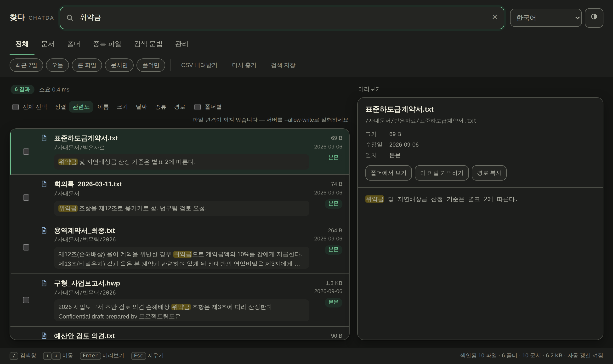Sort results by 이름
The width and height of the screenshot is (613, 364).
103,107
